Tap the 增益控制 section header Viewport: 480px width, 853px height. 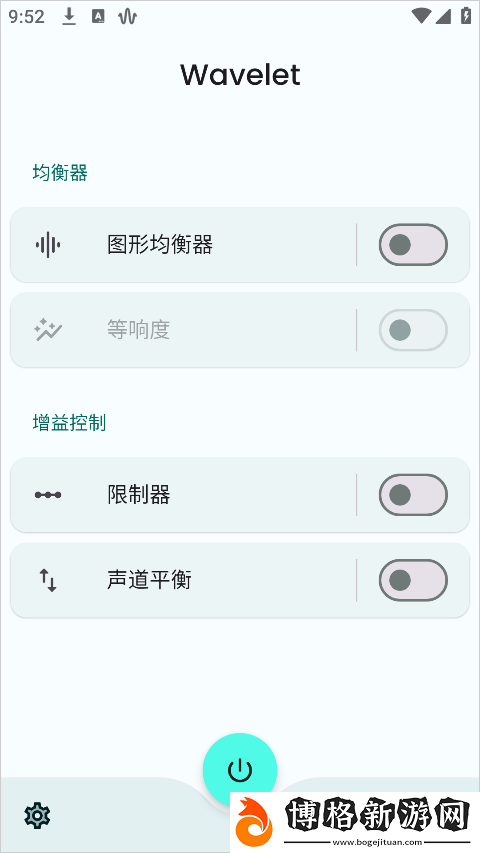click(69, 423)
